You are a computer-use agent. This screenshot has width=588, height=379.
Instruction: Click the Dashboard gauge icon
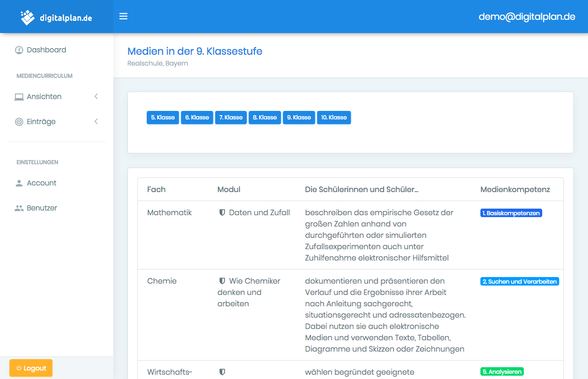pyautogui.click(x=19, y=50)
